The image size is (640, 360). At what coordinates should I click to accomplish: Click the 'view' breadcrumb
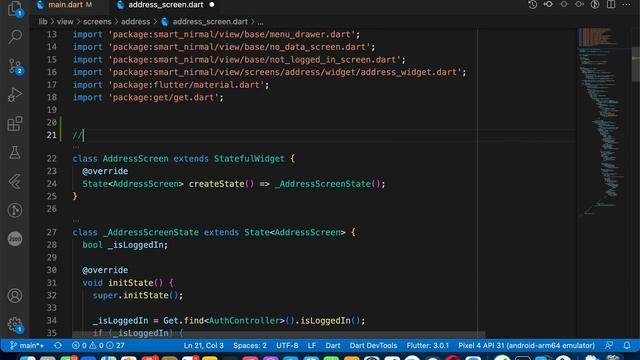65,22
